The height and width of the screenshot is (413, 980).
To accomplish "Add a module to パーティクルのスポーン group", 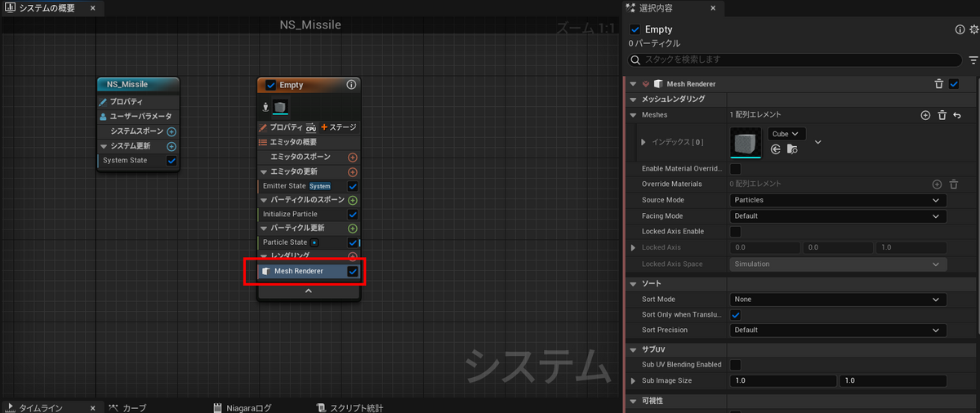I will pyautogui.click(x=353, y=200).
